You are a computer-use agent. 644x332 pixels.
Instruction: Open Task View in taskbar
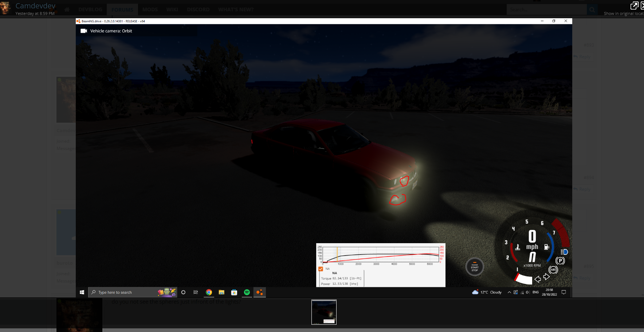click(196, 292)
